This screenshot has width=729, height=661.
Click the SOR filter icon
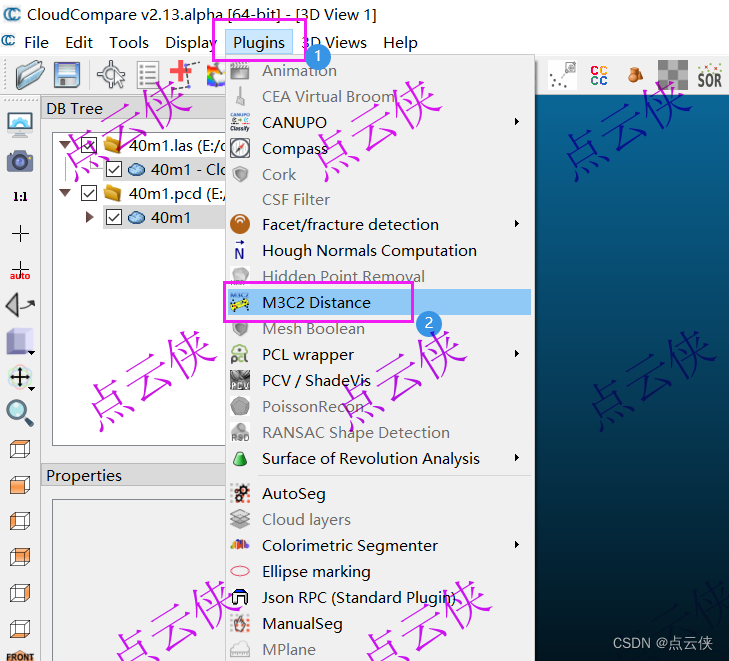(709, 76)
